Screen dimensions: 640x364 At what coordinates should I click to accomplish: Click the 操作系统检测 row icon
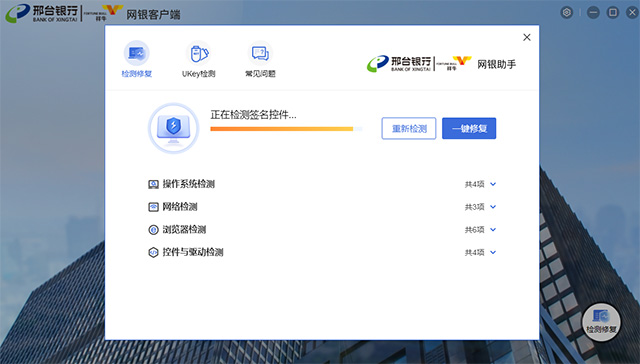click(x=153, y=184)
